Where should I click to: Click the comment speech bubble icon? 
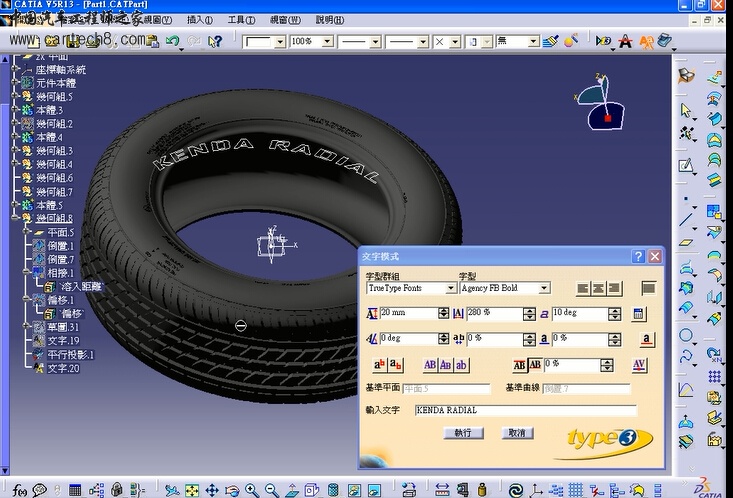tap(40, 490)
